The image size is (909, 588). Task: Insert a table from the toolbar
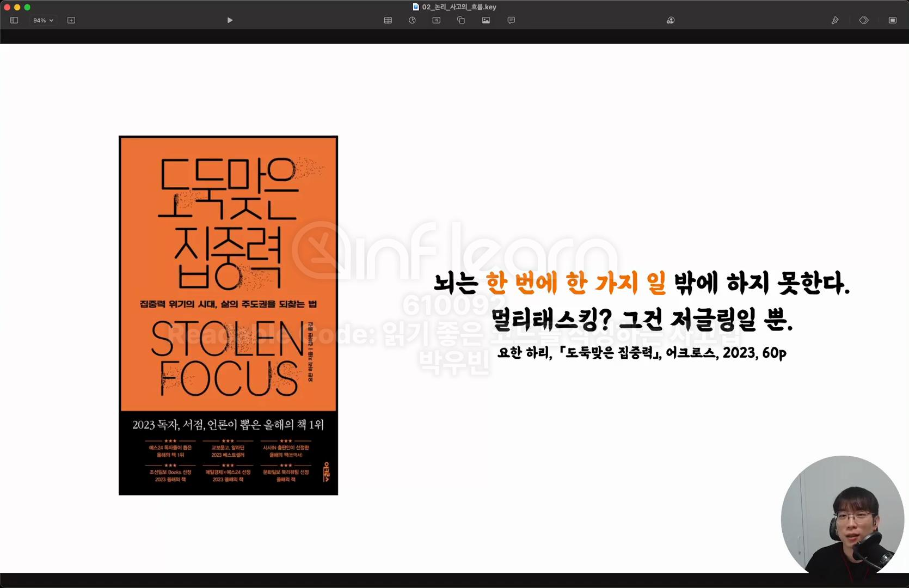pos(388,20)
